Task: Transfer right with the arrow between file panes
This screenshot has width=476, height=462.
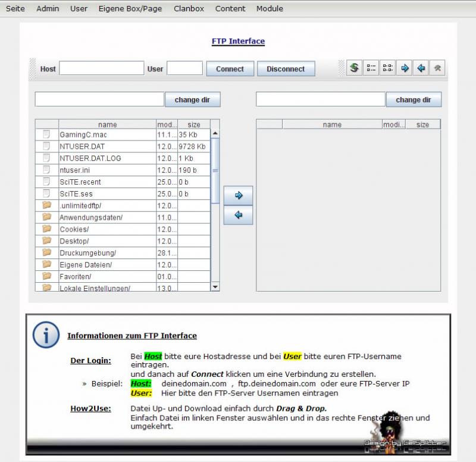Action: [239, 195]
